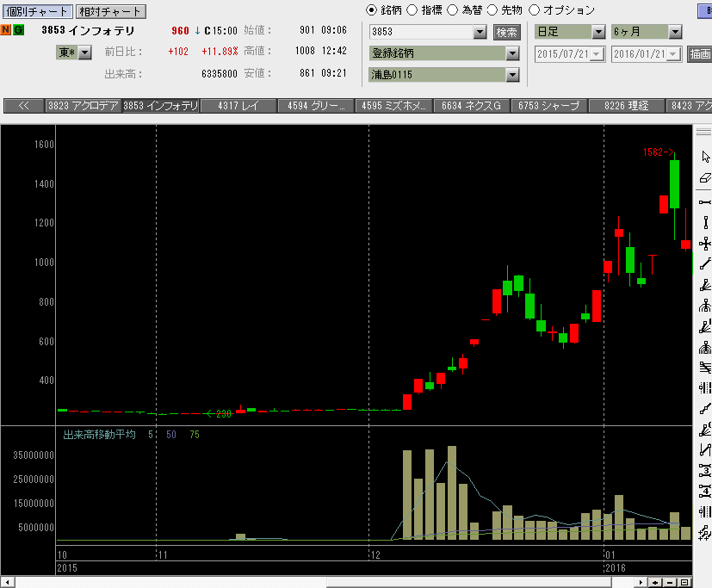Select the 6634 ネクスG stock tab
The height and width of the screenshot is (588, 712).
coord(471,106)
